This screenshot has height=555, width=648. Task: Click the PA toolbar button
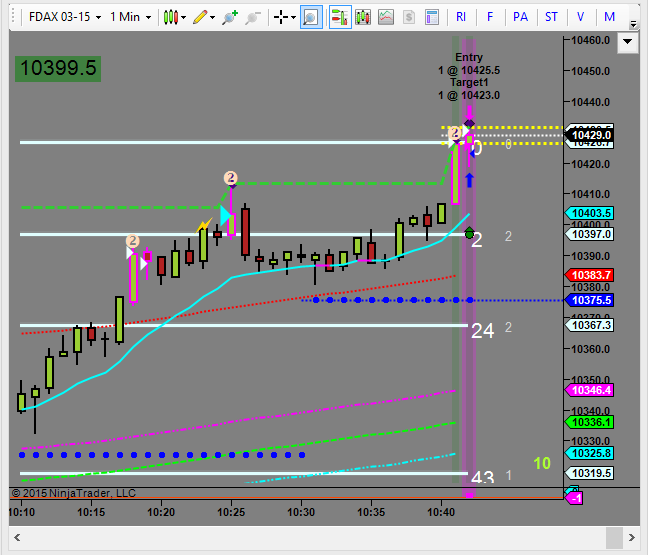[520, 17]
